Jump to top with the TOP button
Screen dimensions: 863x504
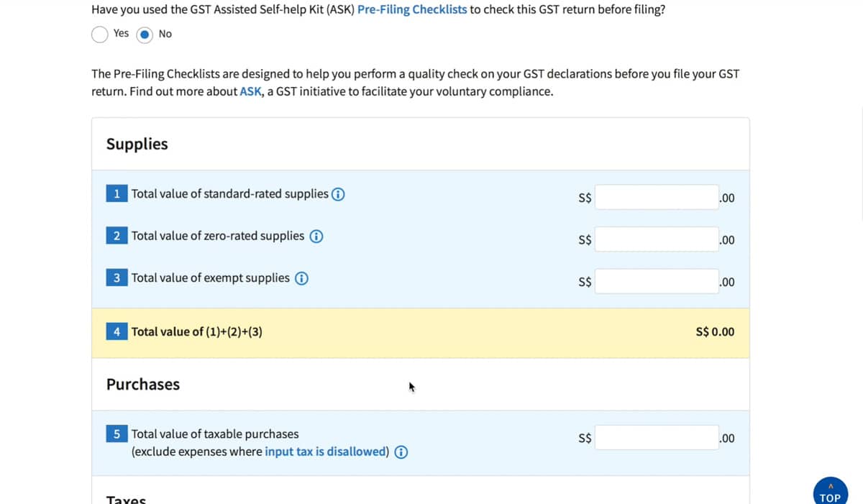coord(830,492)
